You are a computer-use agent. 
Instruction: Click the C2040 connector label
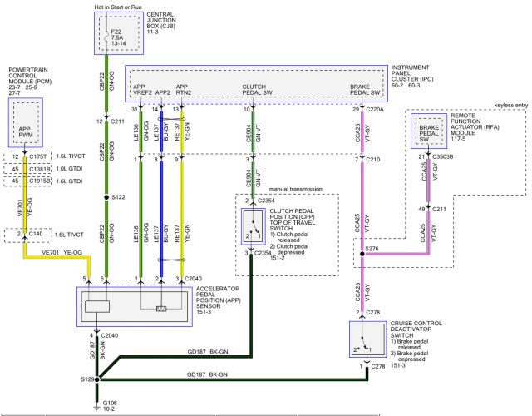pyautogui.click(x=193, y=279)
